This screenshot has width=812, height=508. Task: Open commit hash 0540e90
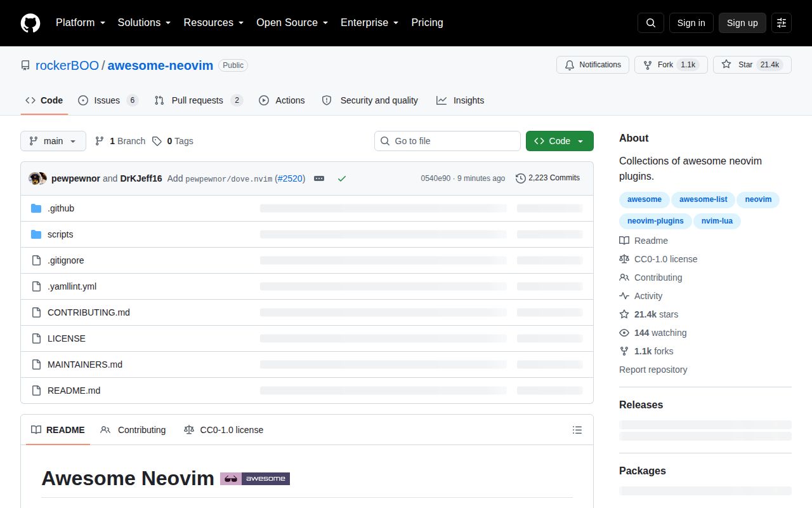point(436,178)
